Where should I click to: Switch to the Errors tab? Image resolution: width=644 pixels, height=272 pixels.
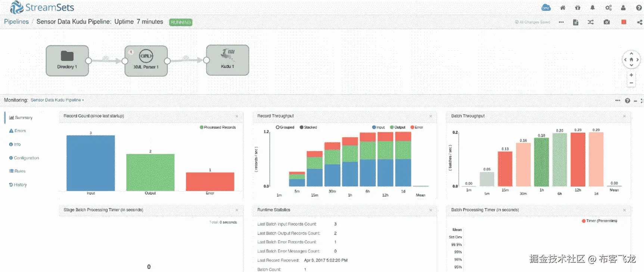pos(18,131)
